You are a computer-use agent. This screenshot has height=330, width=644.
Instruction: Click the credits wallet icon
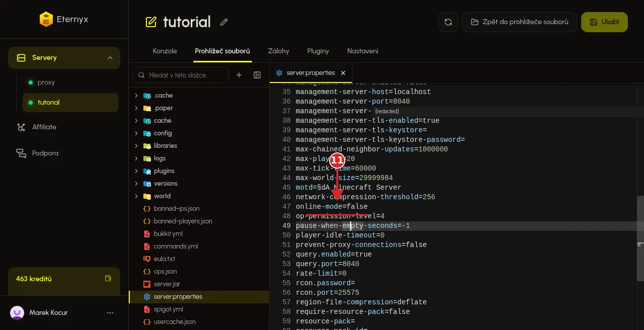[x=108, y=278]
